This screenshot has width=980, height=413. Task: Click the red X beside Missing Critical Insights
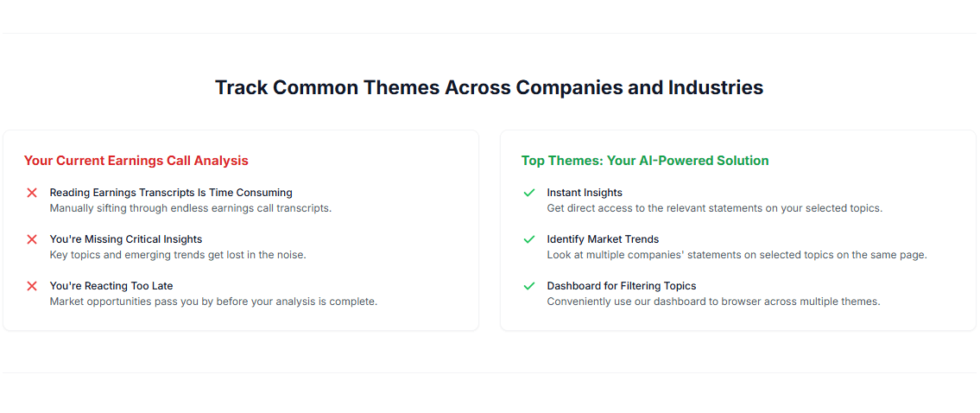tap(32, 239)
